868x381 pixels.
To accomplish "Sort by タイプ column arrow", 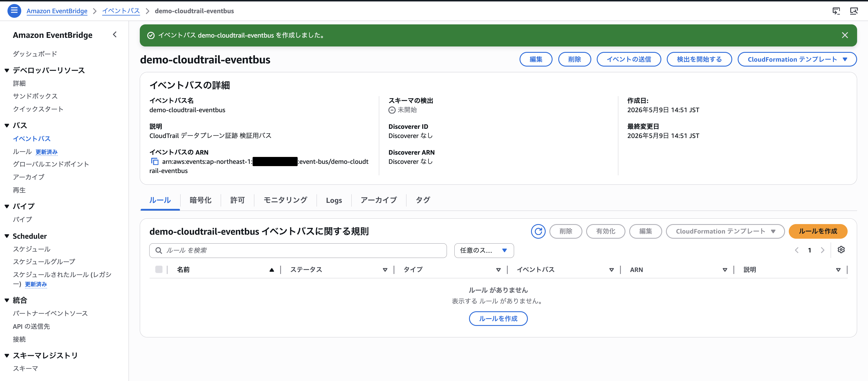I will tap(498, 270).
